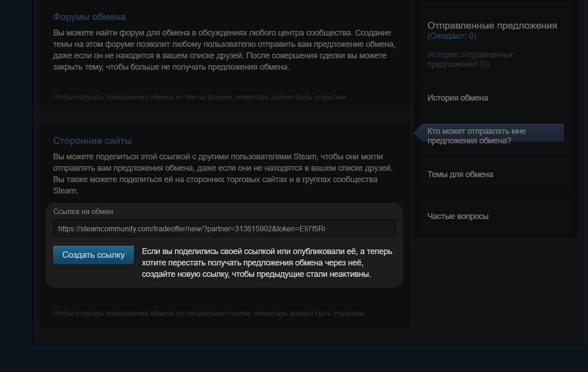Click the Форумы обмена description paragraph
This screenshot has height=372, width=588.
(224, 50)
